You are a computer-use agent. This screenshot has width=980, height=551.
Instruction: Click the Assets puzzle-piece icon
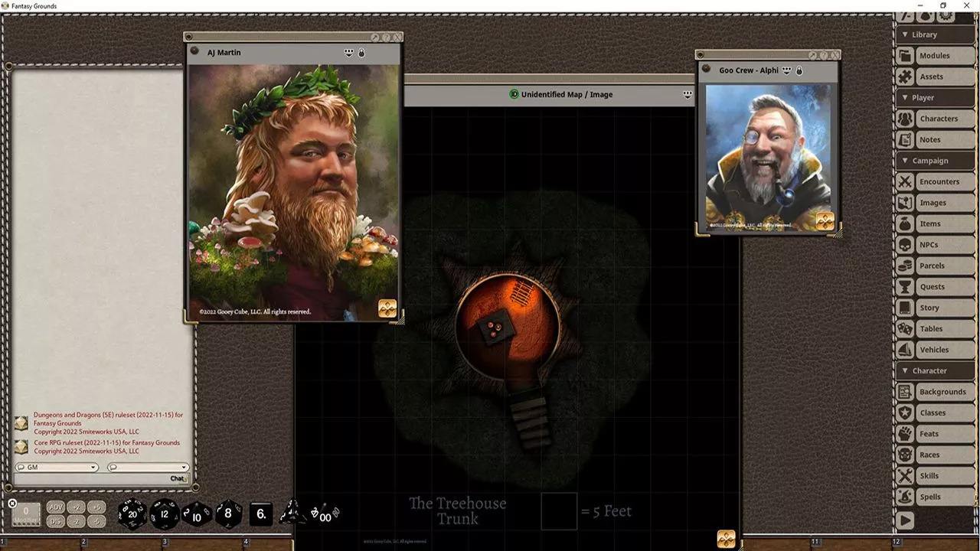(905, 77)
